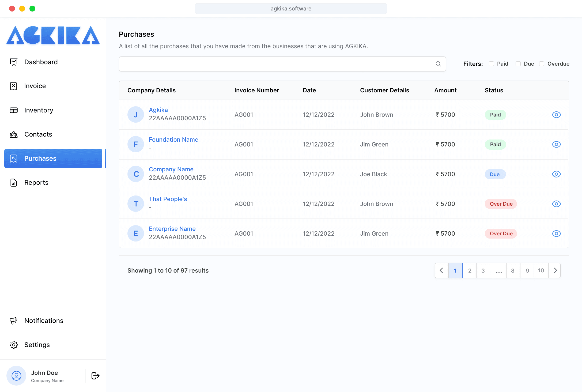582x392 pixels.
Task: Click John Doe profile avatar
Action: [16, 376]
